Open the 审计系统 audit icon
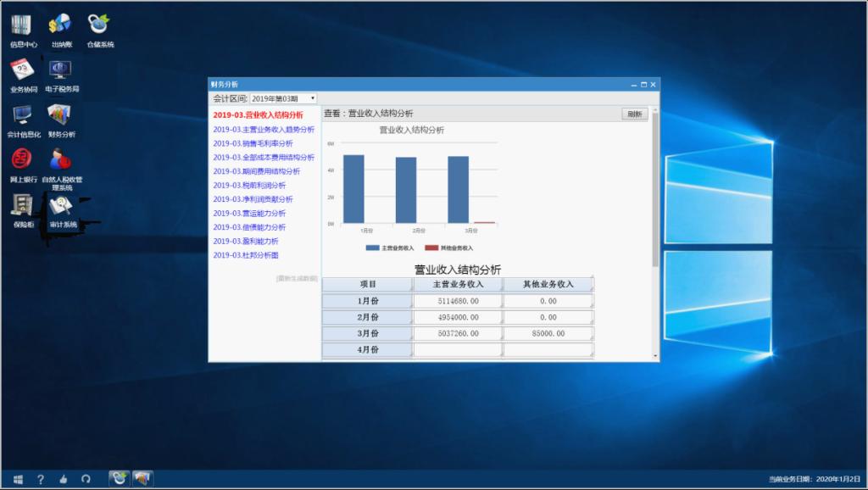The image size is (868, 490). [62, 209]
